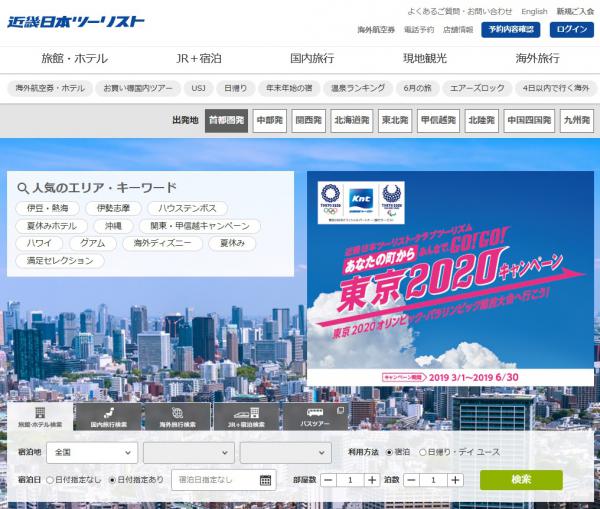The height and width of the screenshot is (509, 600).
Task: Decrease 泊数 nights with minus button
Action: 411,480
